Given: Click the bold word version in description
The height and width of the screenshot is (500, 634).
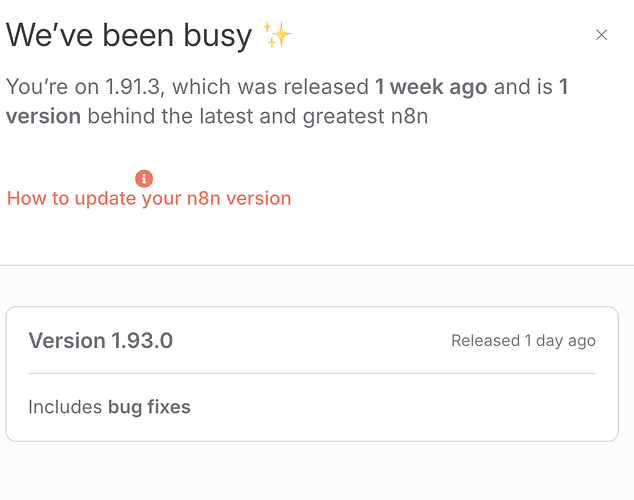Looking at the screenshot, I should pos(43,116).
